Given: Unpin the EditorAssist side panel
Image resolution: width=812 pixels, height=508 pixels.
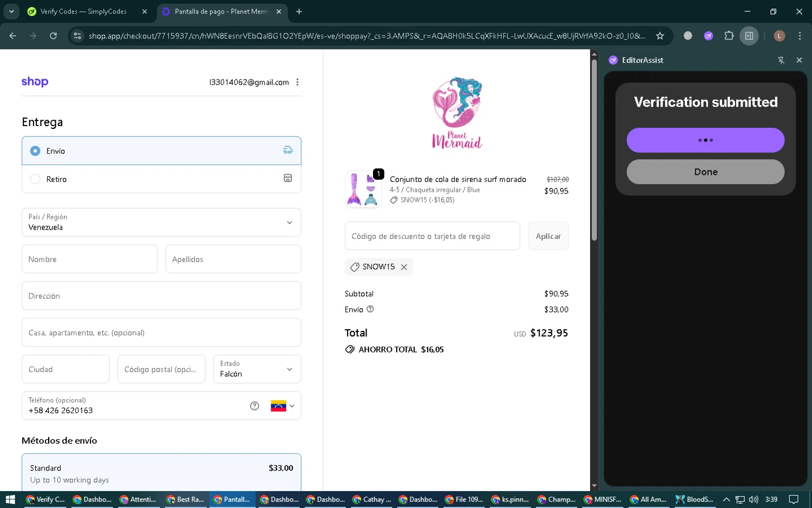Looking at the screenshot, I should (781, 60).
